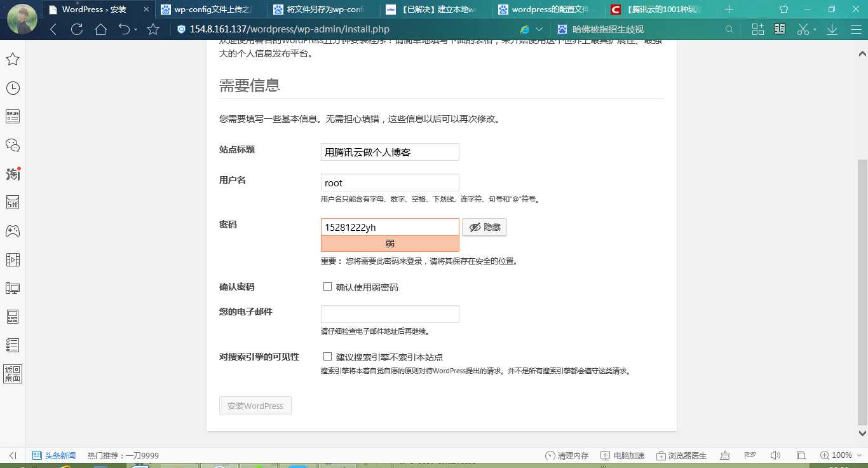Viewport: 868px width, 468px height.
Task: Click the skin shirt icon in title bar
Action: tap(783, 10)
